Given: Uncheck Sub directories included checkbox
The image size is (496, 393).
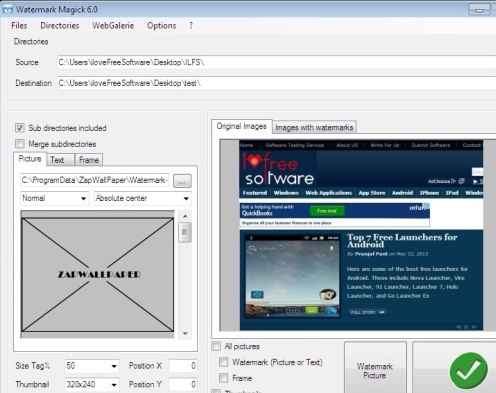Looking at the screenshot, I should (20, 128).
